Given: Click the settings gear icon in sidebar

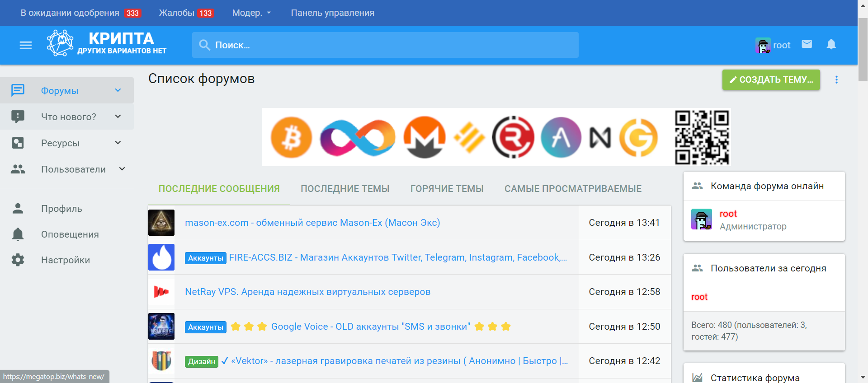Looking at the screenshot, I should pyautogui.click(x=18, y=260).
